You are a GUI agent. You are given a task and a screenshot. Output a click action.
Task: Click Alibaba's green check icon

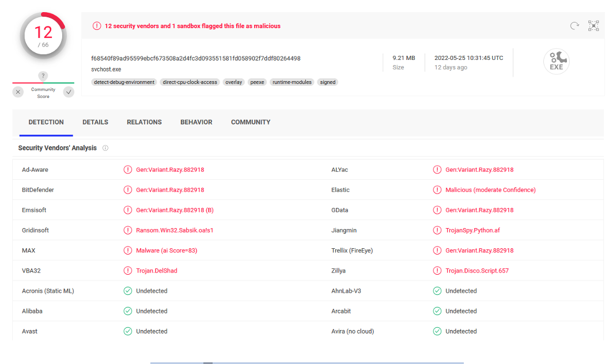click(x=128, y=311)
